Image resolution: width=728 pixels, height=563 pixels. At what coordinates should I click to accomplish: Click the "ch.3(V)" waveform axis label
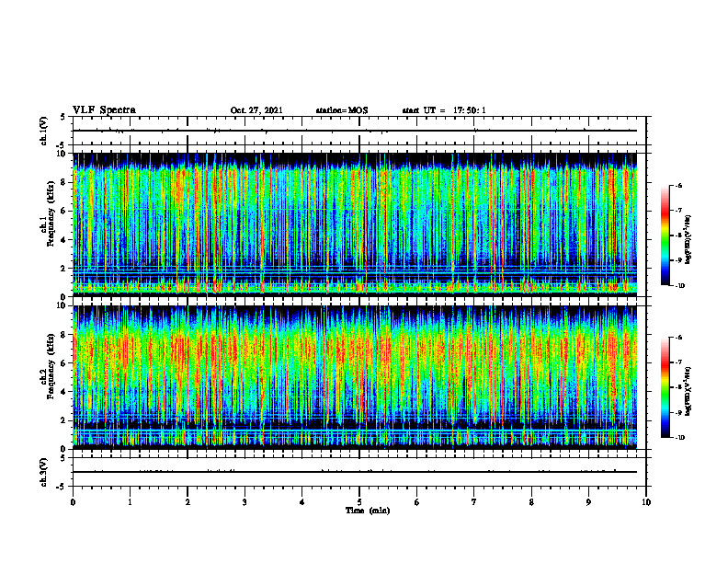(44, 472)
